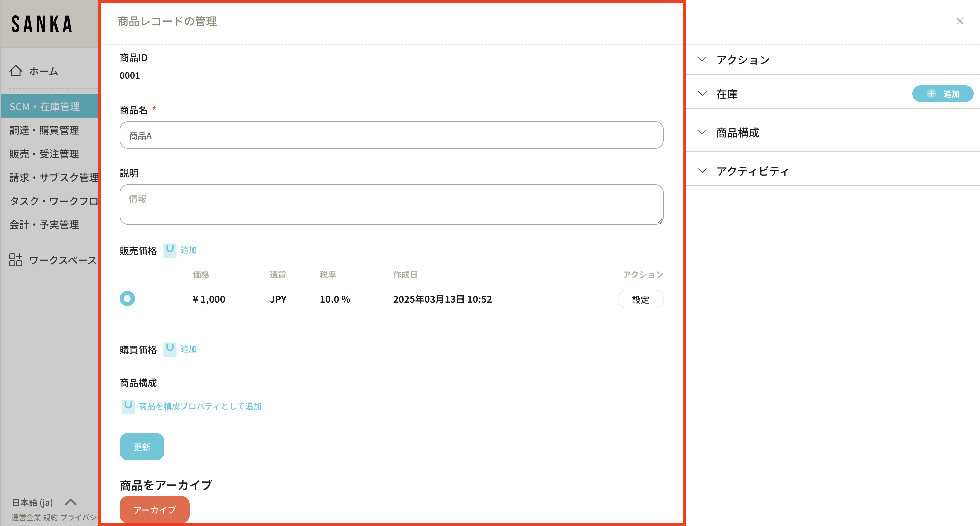Open 販売・受注管理 menu item

pyautogui.click(x=44, y=154)
